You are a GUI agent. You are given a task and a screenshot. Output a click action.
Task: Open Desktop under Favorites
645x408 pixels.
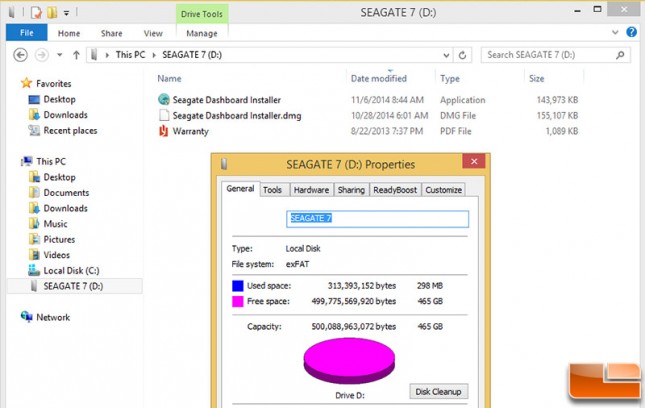(59, 99)
